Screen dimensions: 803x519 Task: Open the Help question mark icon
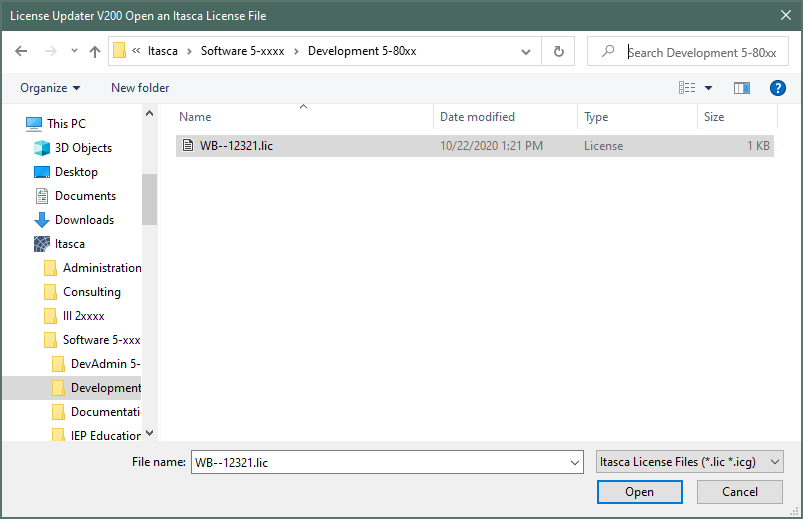point(777,88)
